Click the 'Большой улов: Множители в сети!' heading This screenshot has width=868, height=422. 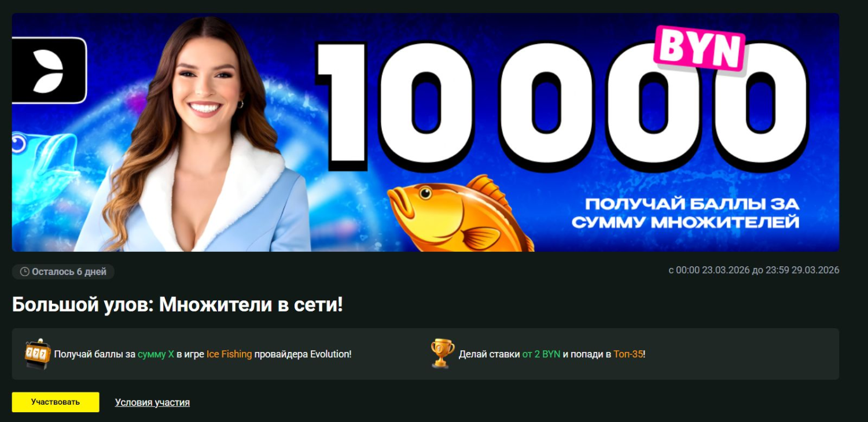tap(178, 304)
